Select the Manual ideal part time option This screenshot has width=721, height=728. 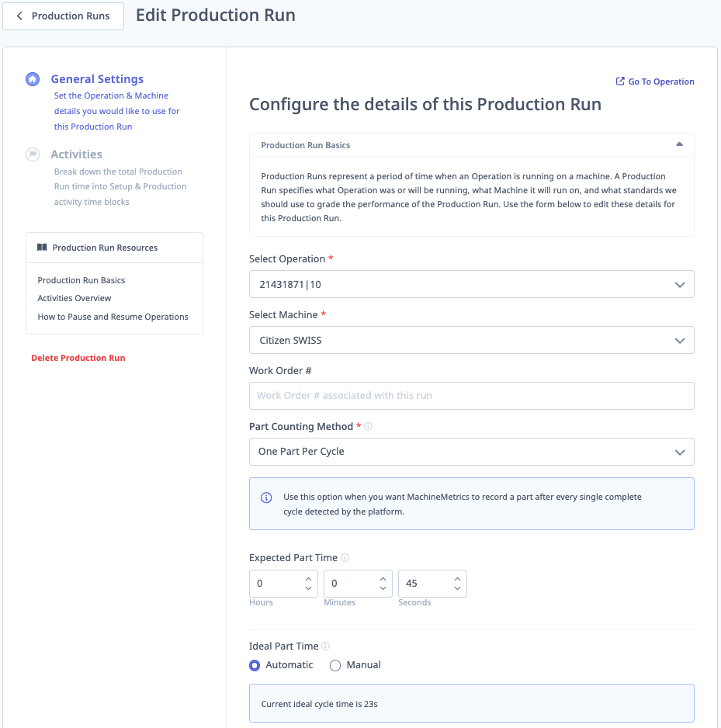tap(335, 665)
